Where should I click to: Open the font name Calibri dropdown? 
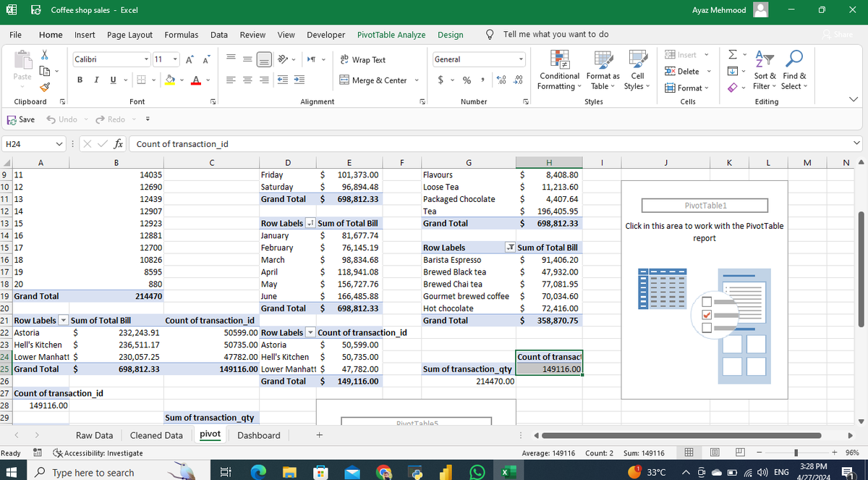(148, 59)
